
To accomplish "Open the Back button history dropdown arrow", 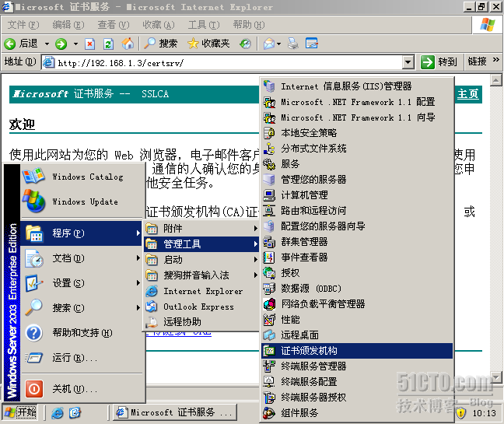I will click(x=47, y=44).
